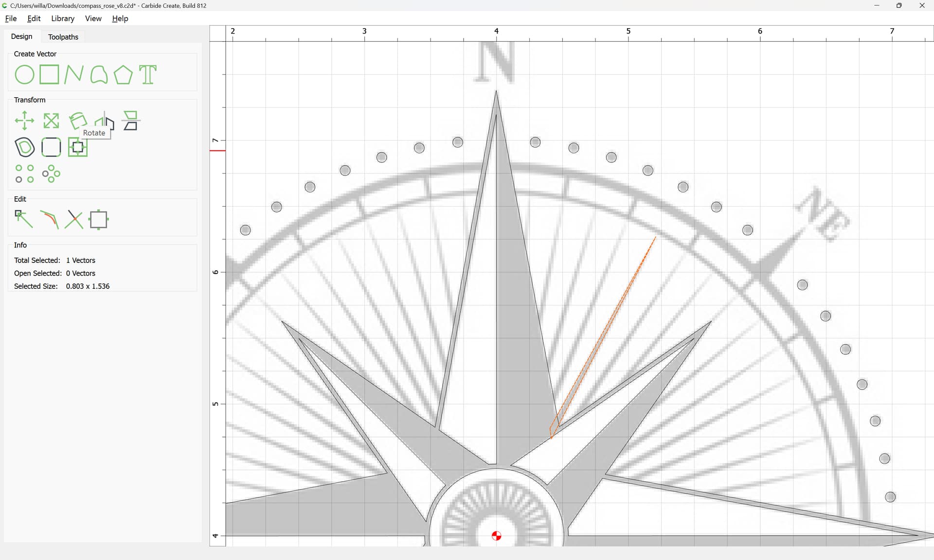Use the Mirror flip-vertical tool
Image resolution: width=934 pixels, height=560 pixels.
[x=130, y=121]
